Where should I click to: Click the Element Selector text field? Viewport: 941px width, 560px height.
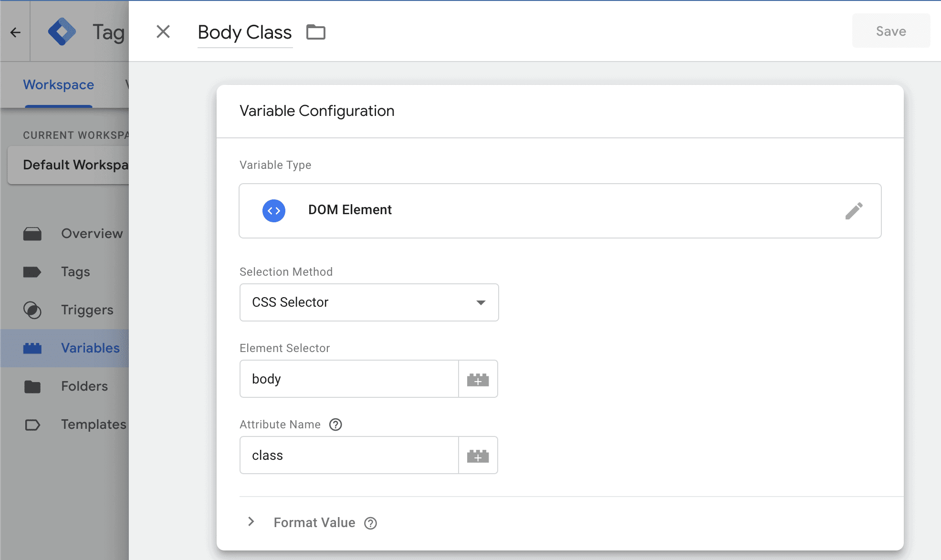[349, 379]
